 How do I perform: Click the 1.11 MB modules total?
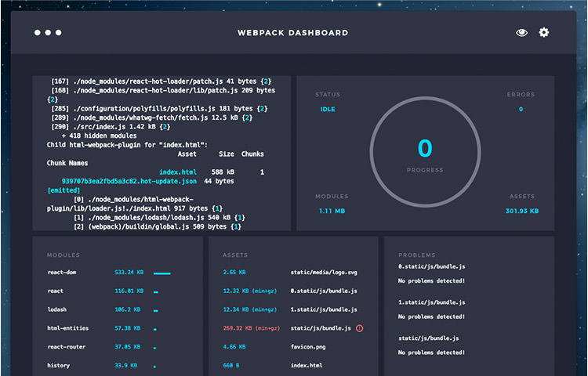tap(332, 211)
